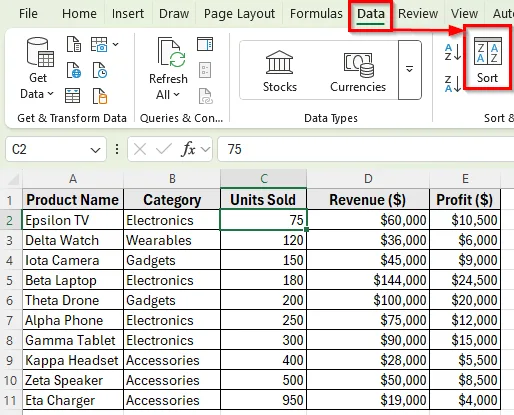Select row 5 header

[x=10, y=280]
